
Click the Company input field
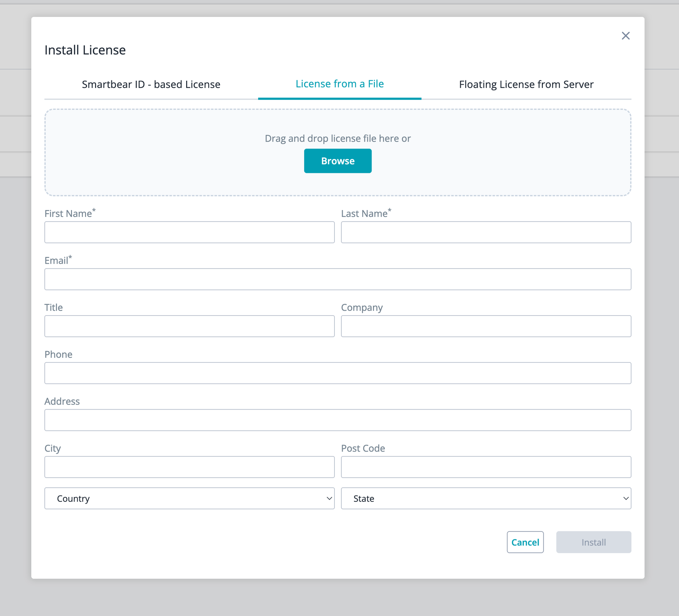pyautogui.click(x=486, y=326)
